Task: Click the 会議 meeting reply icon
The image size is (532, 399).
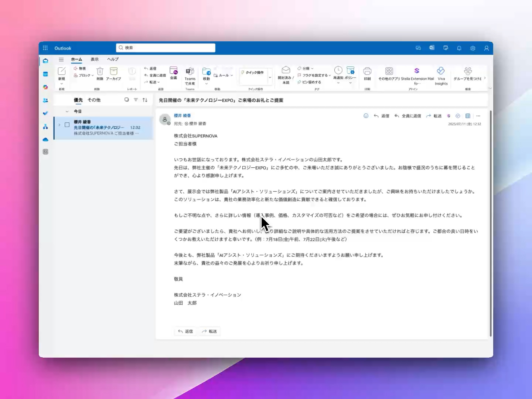Action: (174, 71)
